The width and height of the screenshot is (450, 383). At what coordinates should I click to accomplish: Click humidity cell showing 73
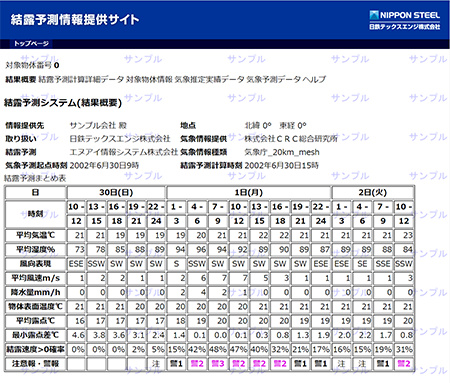(76, 250)
